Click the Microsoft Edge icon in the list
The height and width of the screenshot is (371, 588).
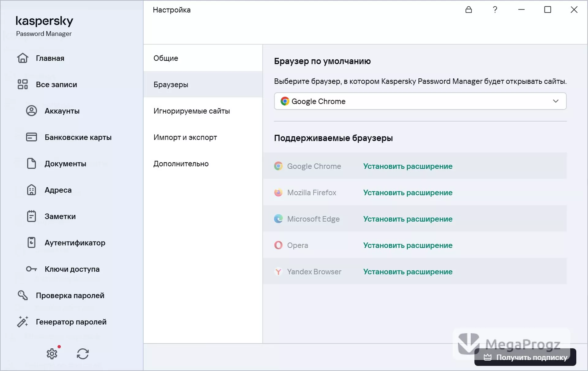278,219
